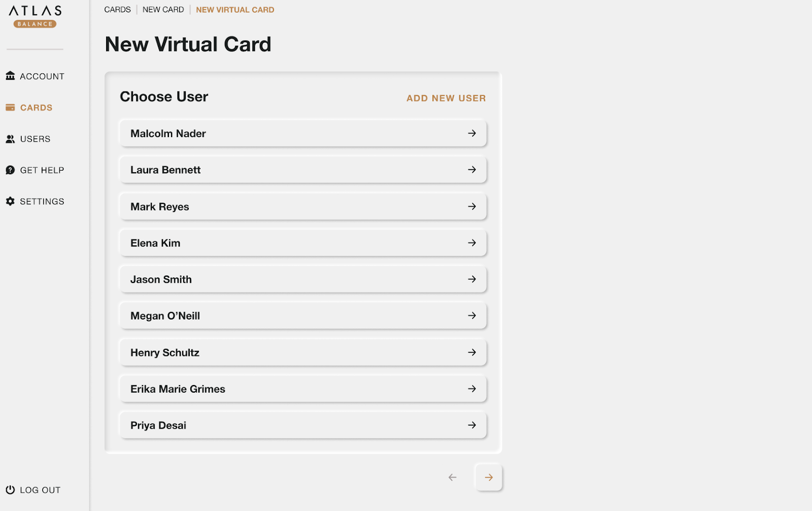Click the NEW CARD breadcrumb
This screenshot has width=812, height=511.
point(163,9)
